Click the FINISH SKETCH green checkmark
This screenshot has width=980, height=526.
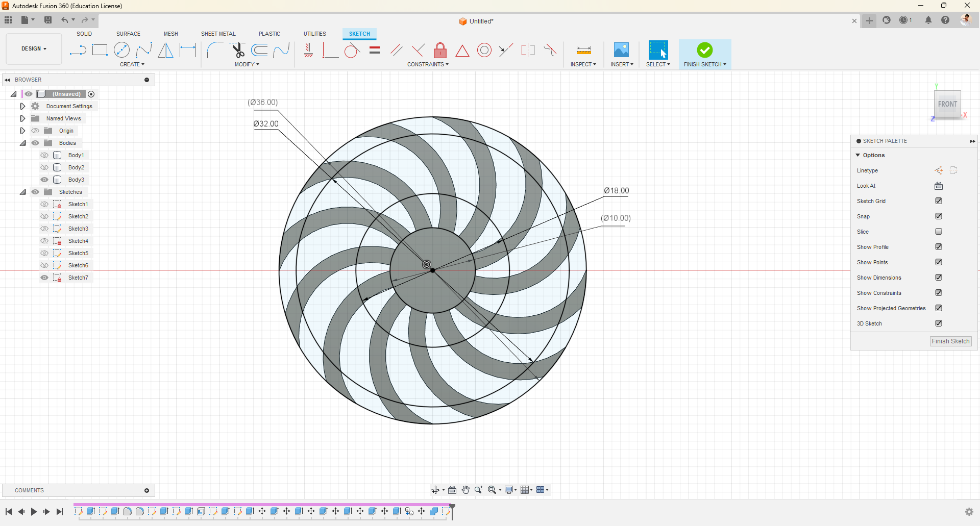coord(704,50)
